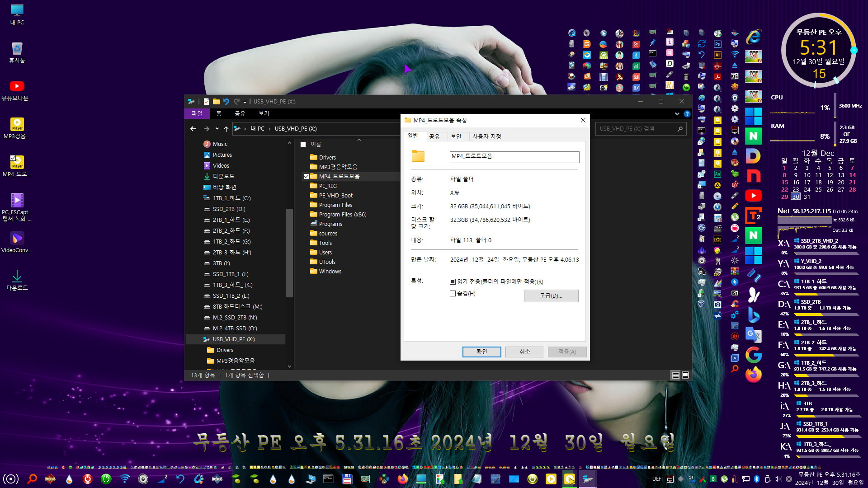Select the Windows folder in file list
Viewport: 868px width, 488px height.
(330, 272)
